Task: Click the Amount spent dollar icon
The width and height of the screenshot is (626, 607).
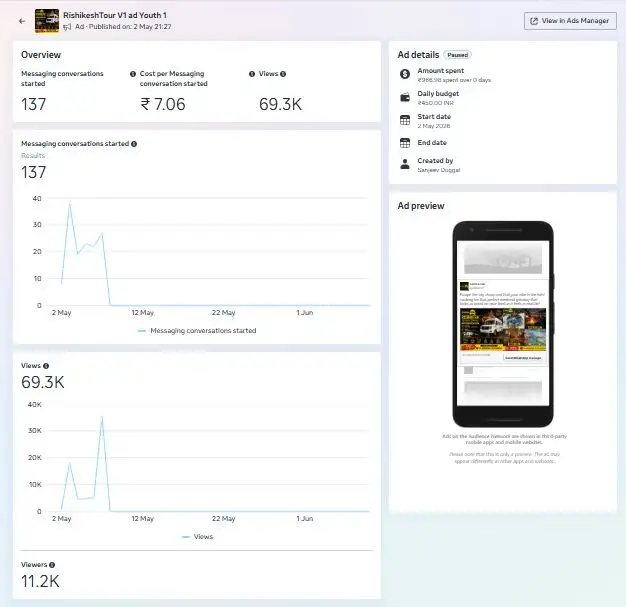Action: (405, 74)
